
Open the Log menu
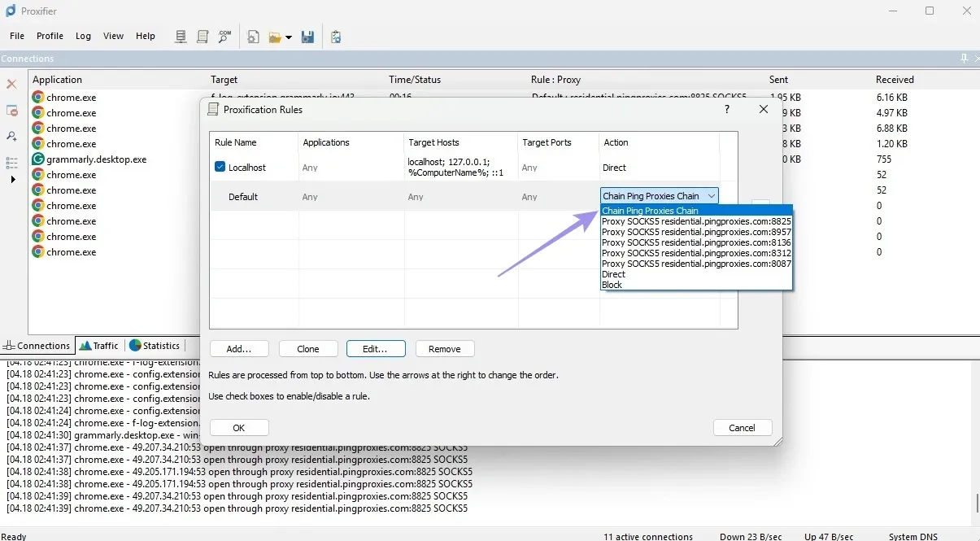pyautogui.click(x=83, y=36)
